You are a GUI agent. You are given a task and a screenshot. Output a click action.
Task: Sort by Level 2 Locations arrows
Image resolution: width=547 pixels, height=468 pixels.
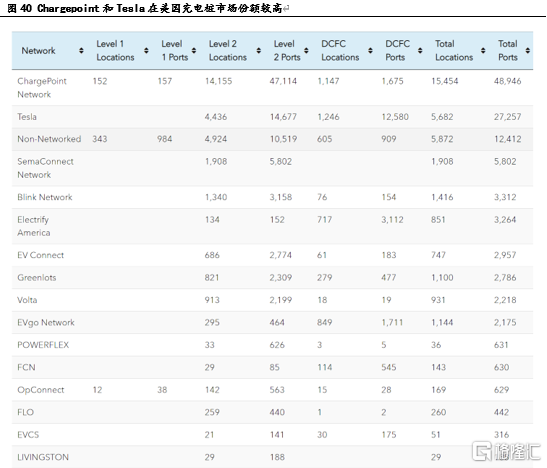coord(258,51)
